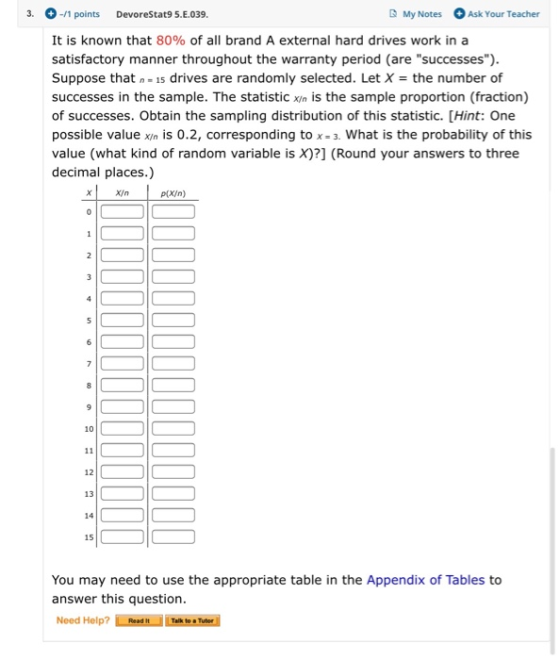Open the My Notes link

click(422, 14)
